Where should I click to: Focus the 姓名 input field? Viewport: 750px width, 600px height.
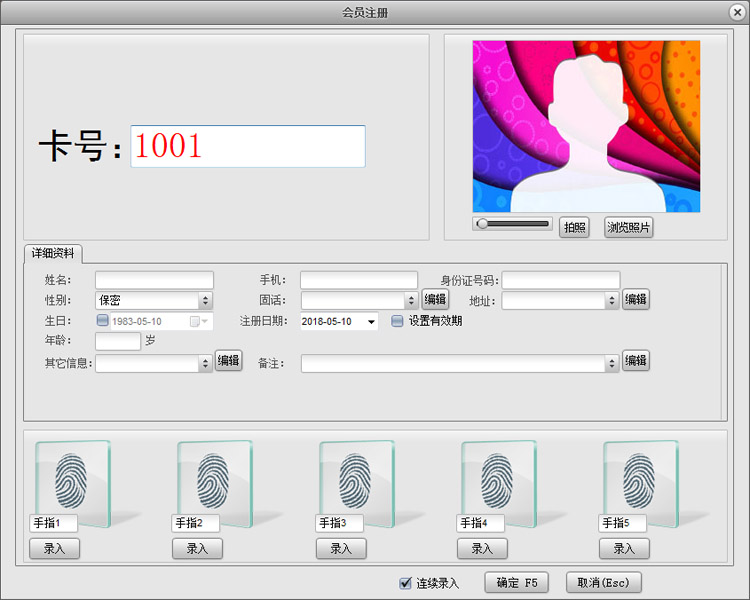point(154,280)
